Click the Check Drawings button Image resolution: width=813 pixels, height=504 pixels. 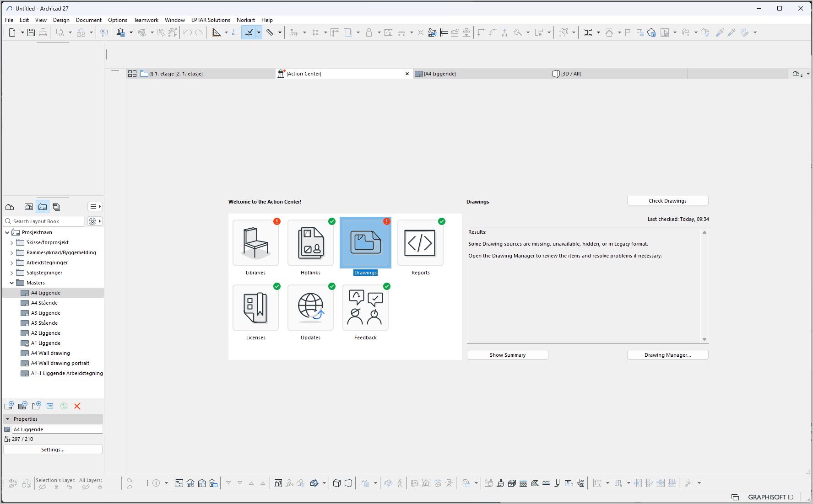(x=667, y=201)
